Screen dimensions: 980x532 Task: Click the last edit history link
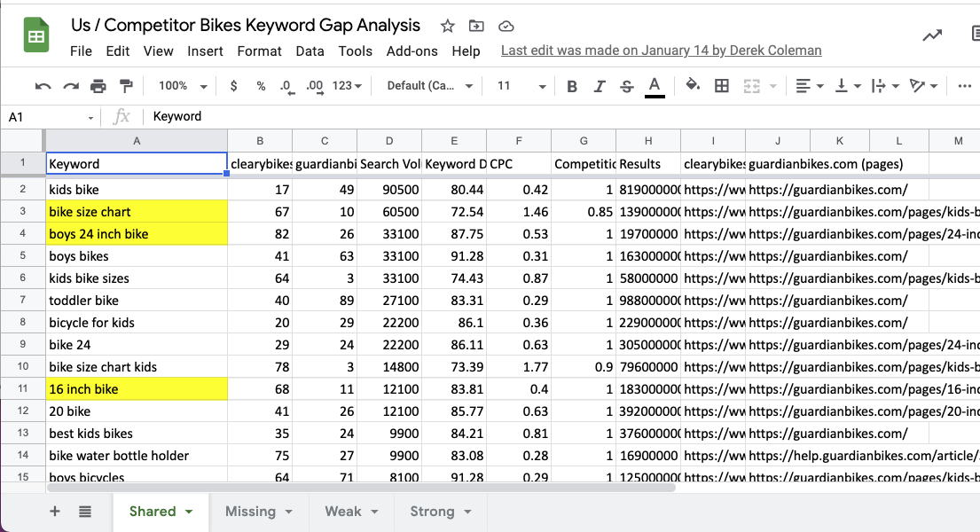(x=660, y=51)
